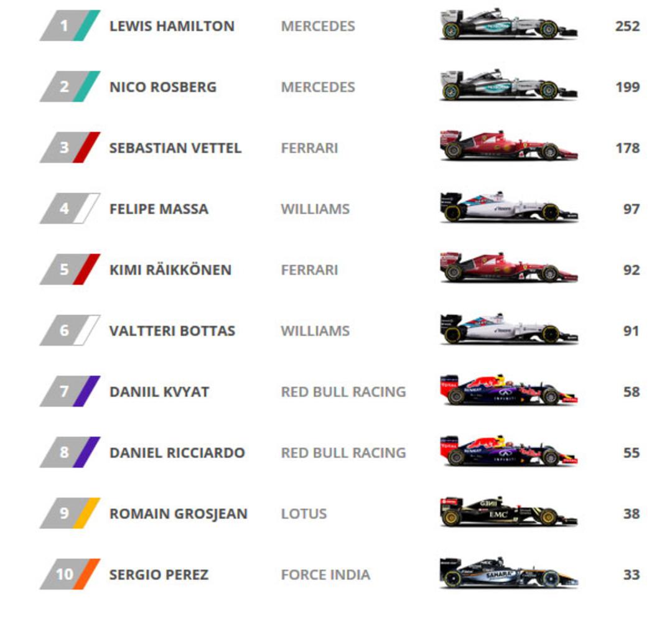This screenshot has width=672, height=624.
Task: Open Daniel Ricciardo driver name
Action: coord(177,452)
